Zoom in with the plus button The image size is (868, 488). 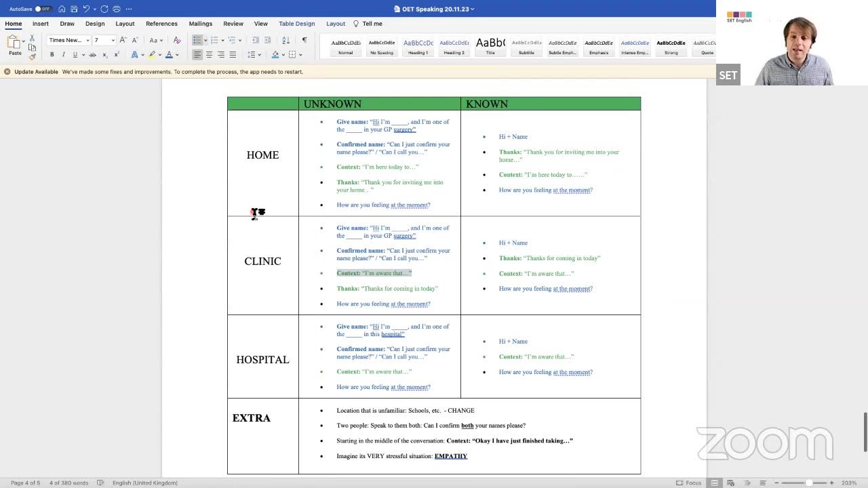(x=831, y=483)
